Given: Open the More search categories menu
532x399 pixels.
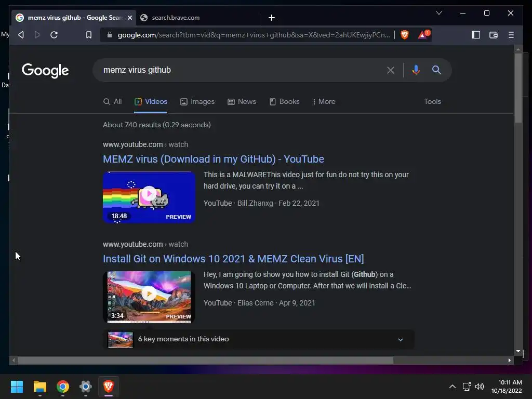Looking at the screenshot, I should [324, 101].
